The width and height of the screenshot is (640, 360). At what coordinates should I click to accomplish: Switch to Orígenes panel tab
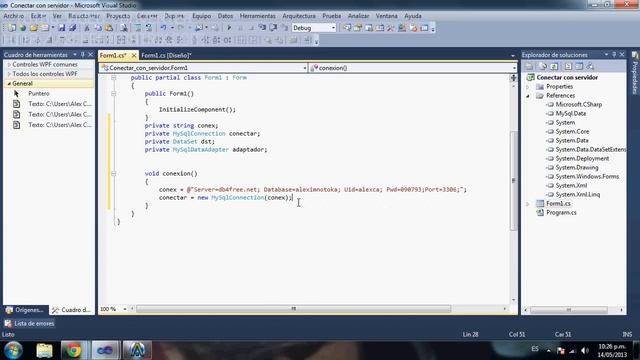25,310
